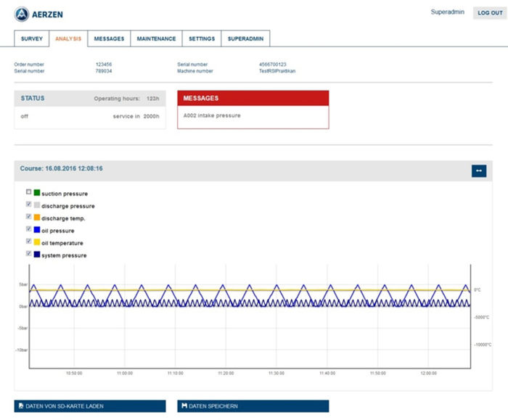Switch to the Messages tab
The image size is (508, 420).
point(109,38)
